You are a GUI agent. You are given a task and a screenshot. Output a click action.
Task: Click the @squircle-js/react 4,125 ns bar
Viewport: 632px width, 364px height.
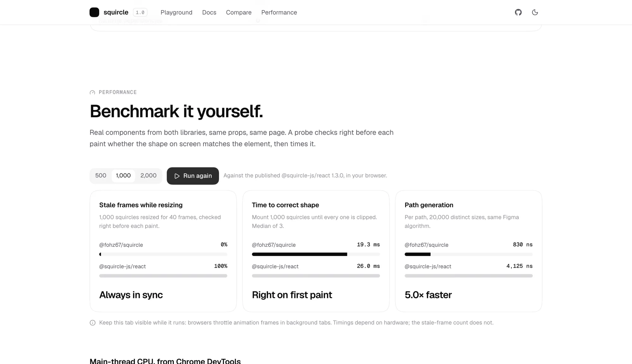pos(469,276)
